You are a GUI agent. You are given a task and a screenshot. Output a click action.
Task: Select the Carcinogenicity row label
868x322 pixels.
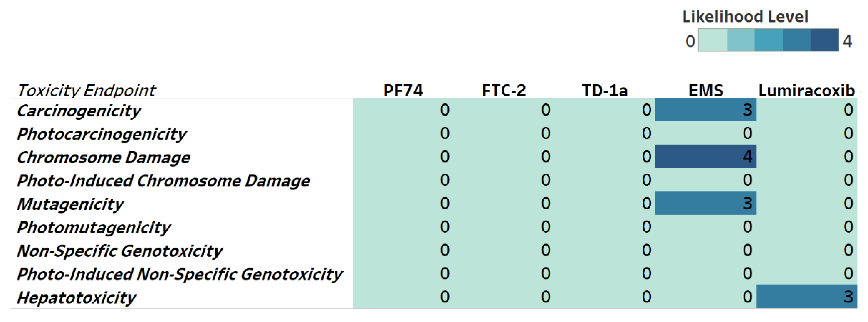(x=79, y=111)
